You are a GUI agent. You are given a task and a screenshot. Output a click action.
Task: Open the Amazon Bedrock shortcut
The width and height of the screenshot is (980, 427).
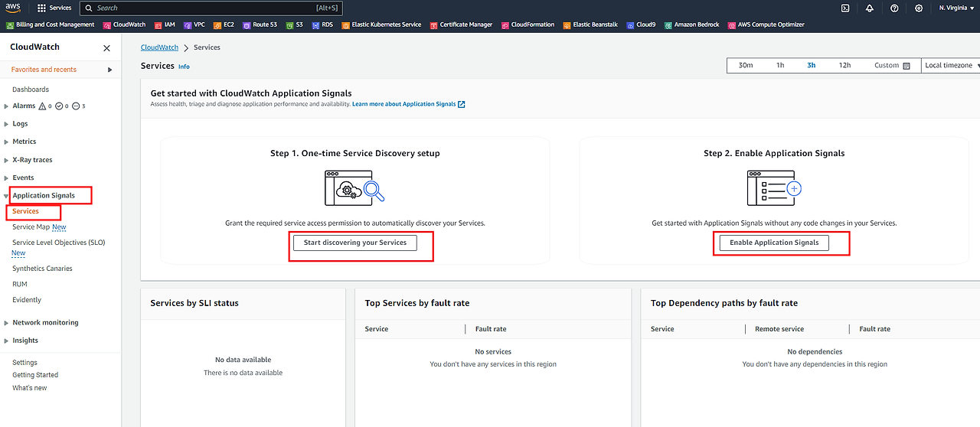[691, 24]
